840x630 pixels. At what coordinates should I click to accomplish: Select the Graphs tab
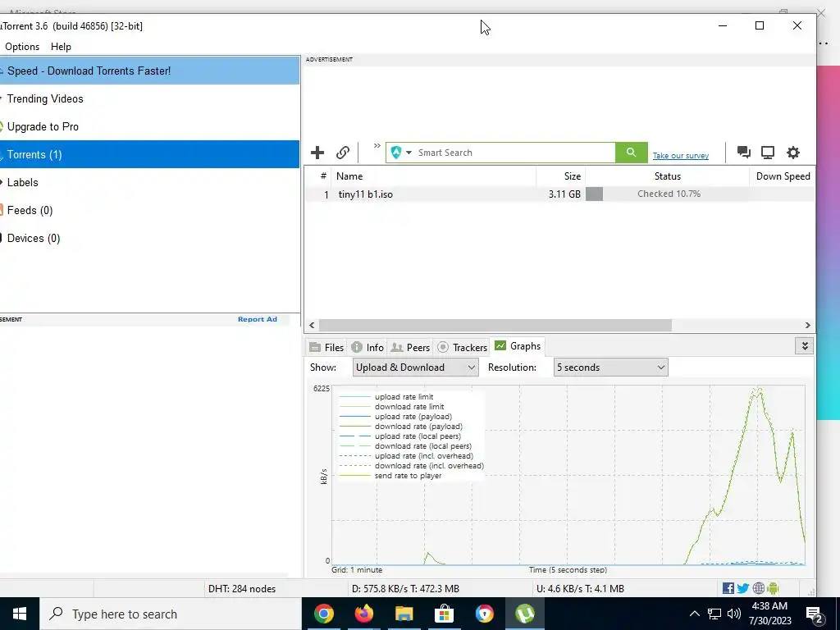coord(518,346)
